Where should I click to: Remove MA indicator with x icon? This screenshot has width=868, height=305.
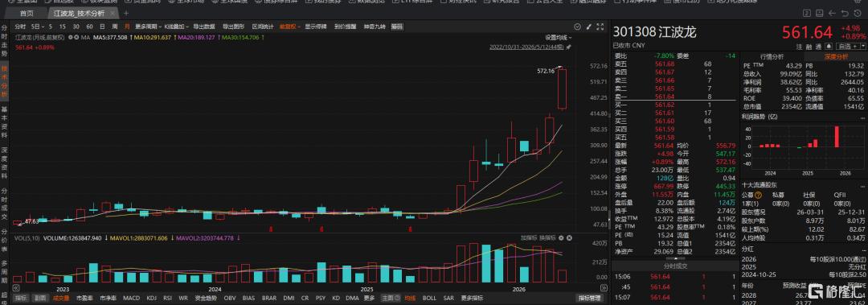click(76, 37)
